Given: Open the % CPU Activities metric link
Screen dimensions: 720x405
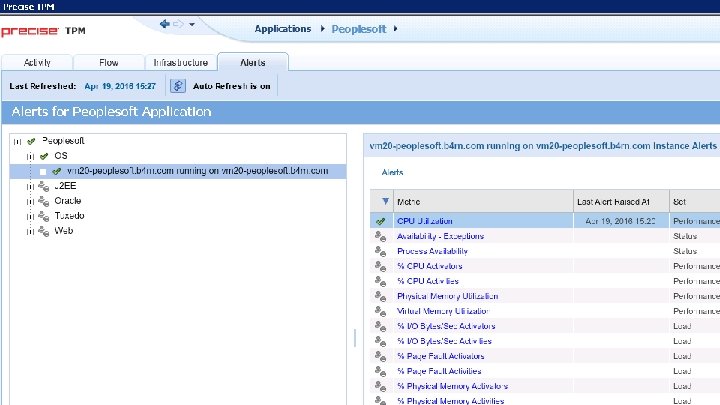Looking at the screenshot, I should (x=428, y=281).
